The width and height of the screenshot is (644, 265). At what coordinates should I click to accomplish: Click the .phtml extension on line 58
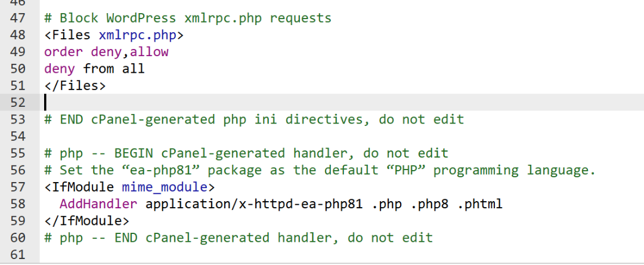pos(479,204)
